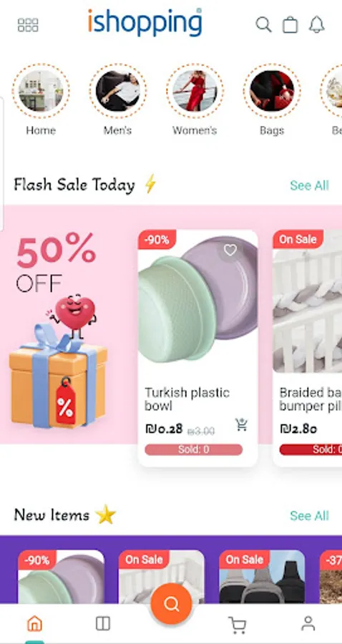
Task: Tap the orange floating search button
Action: 171,604
